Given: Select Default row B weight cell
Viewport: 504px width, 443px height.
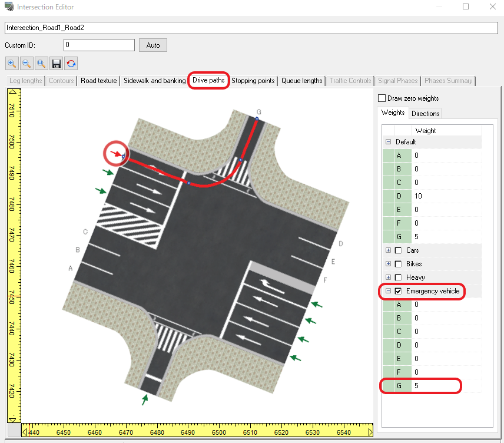Looking at the screenshot, I should click(x=446, y=169).
